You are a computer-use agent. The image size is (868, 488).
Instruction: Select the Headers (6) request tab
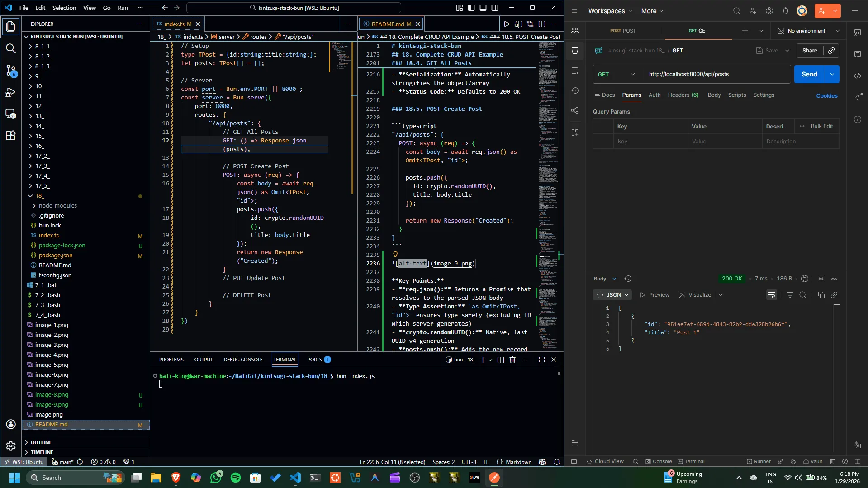pyautogui.click(x=683, y=95)
